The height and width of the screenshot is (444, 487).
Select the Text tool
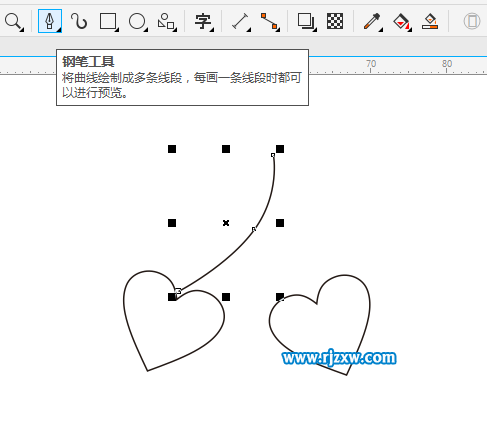coord(203,22)
